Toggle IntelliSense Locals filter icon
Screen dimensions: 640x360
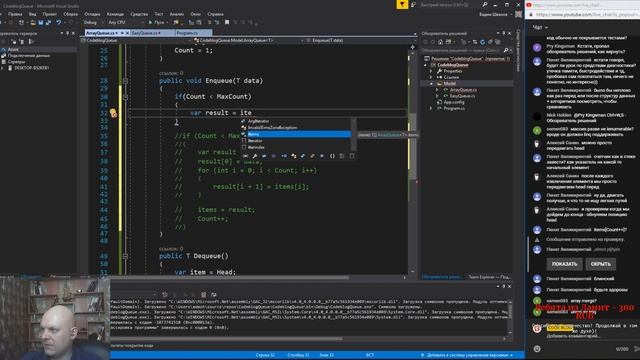coord(245,156)
